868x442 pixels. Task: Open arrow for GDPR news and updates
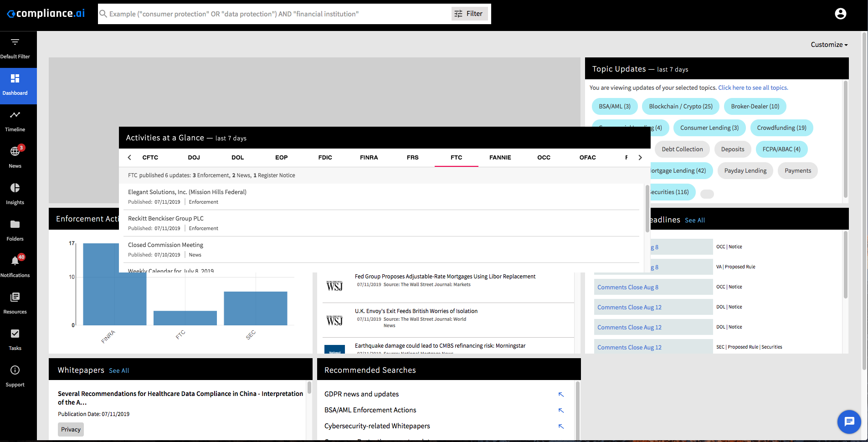pyautogui.click(x=561, y=395)
